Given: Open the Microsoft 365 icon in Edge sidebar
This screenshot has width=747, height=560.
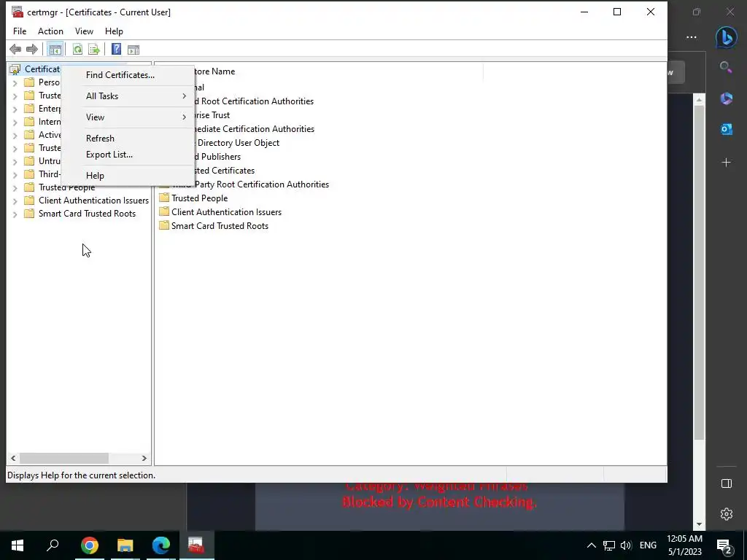Looking at the screenshot, I should [x=726, y=98].
